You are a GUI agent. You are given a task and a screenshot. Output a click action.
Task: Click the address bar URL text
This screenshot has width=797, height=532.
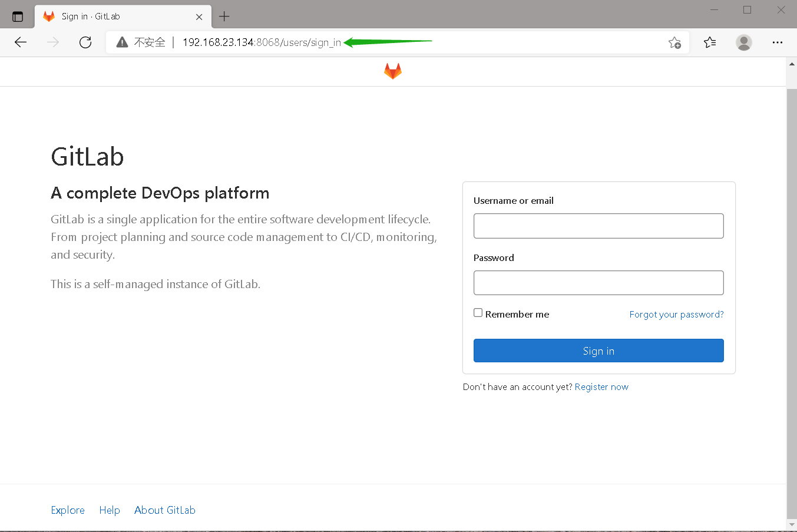tap(262, 42)
